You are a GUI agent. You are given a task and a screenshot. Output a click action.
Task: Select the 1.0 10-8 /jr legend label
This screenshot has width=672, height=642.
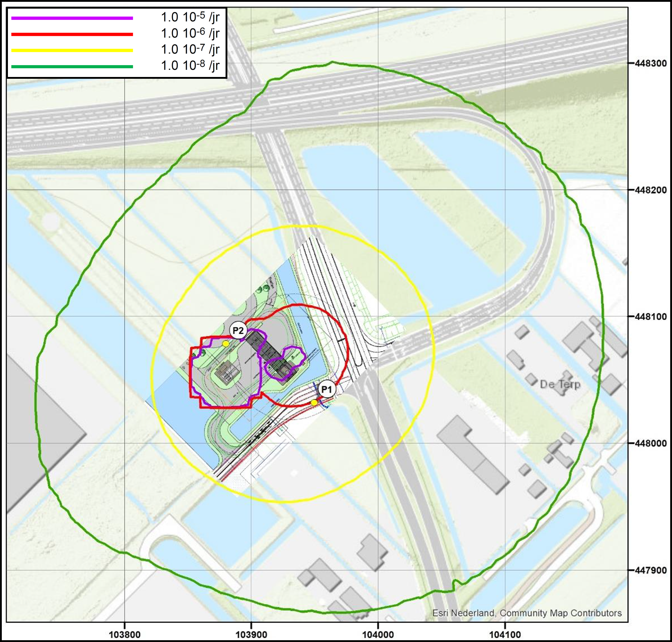tap(190, 65)
